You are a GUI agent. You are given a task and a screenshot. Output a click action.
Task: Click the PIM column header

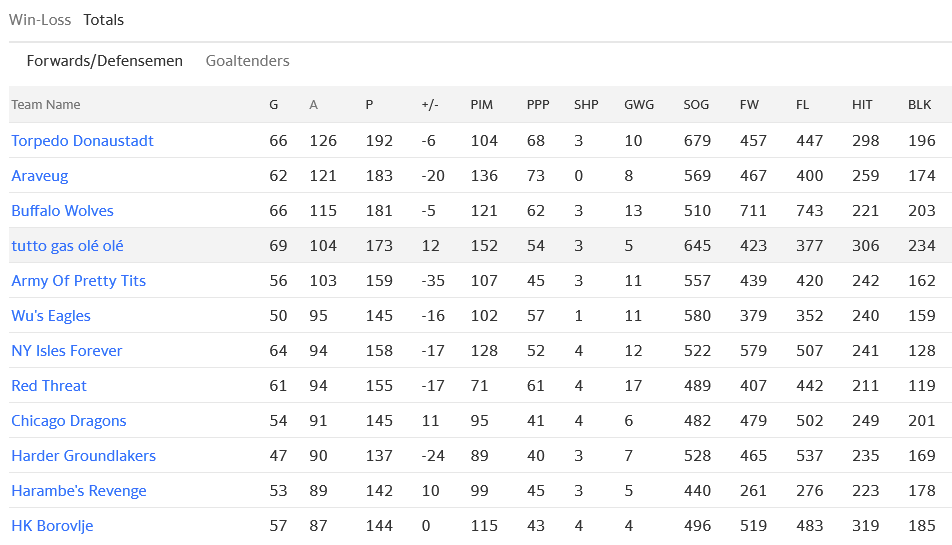pos(481,105)
